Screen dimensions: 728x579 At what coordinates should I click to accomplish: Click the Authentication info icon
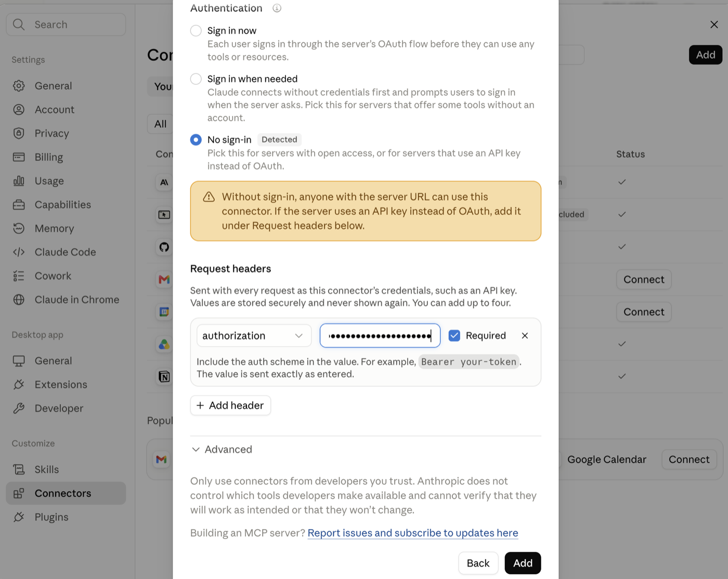click(277, 8)
